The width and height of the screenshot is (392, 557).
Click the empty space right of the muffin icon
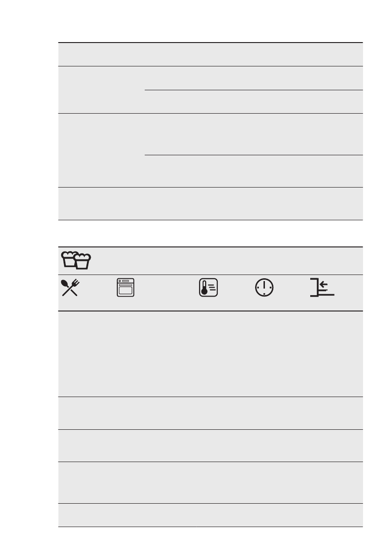pyautogui.click(x=227, y=261)
